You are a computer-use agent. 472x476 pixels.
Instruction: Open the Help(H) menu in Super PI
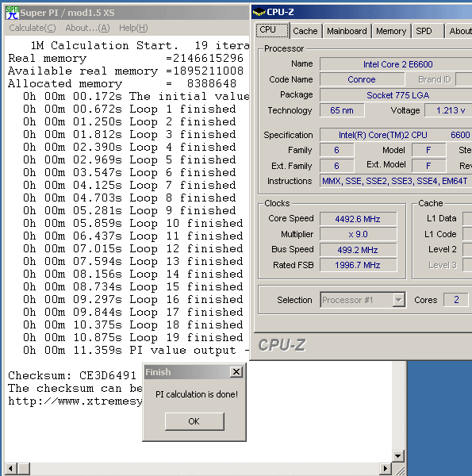(x=133, y=28)
